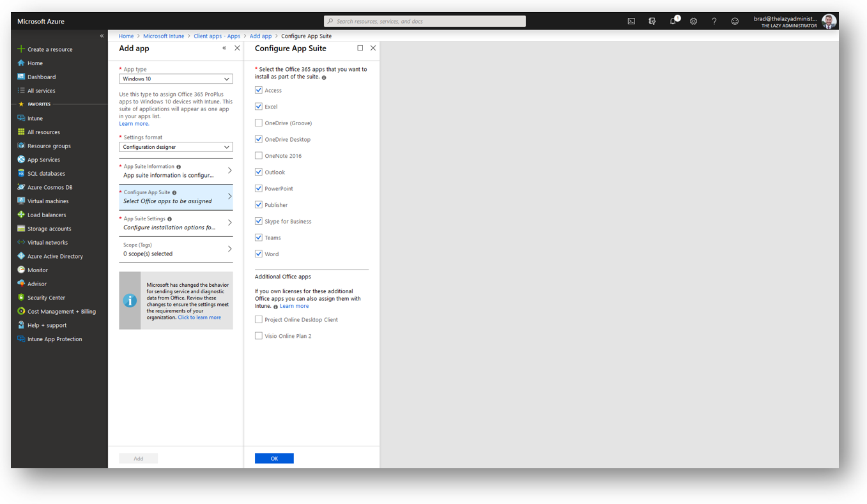Uncheck the Access checkbox
The image size is (867, 504).
coord(259,90)
